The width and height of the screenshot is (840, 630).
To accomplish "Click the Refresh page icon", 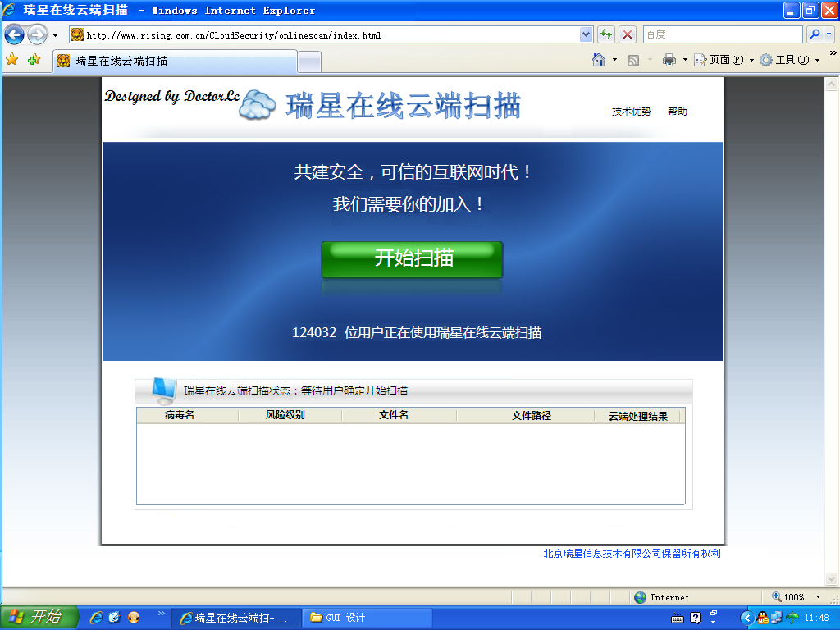I will [606, 35].
